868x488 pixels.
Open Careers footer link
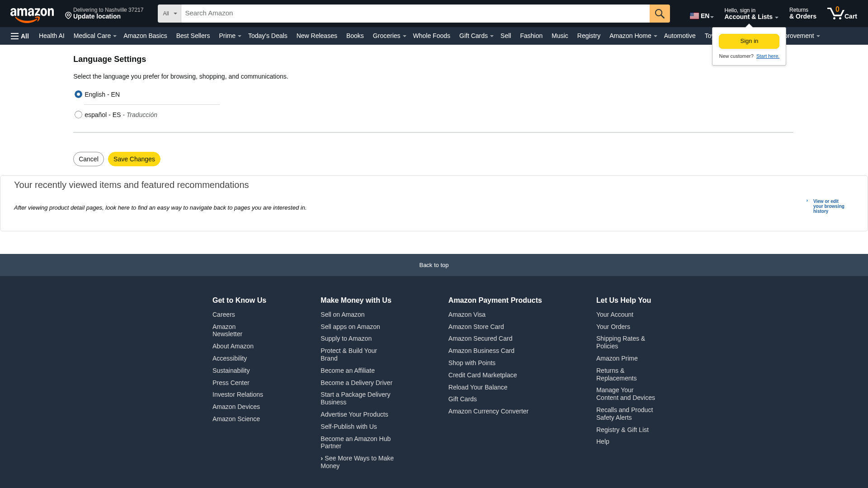tap(224, 314)
